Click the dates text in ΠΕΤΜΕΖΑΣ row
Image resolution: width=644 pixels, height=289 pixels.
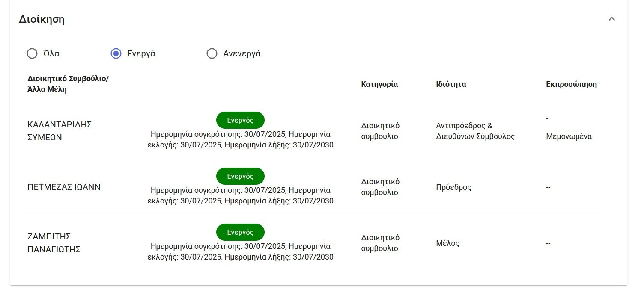[x=240, y=195]
